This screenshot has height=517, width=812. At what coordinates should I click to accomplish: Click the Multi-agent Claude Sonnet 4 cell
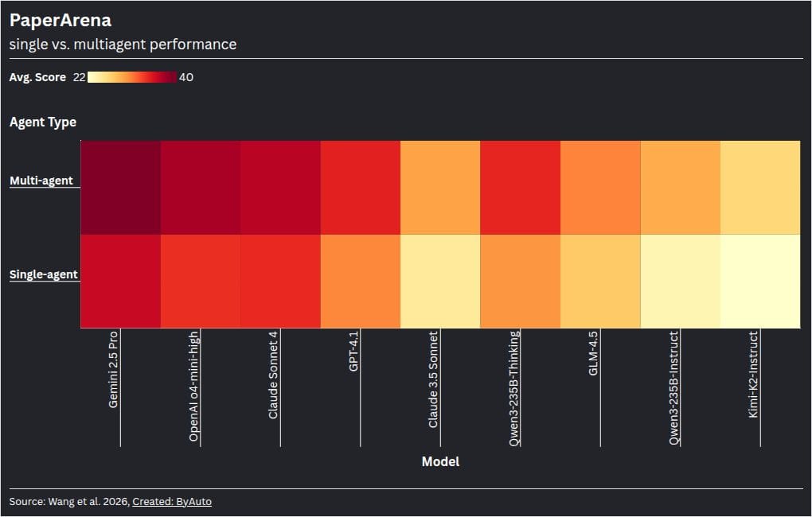281,188
